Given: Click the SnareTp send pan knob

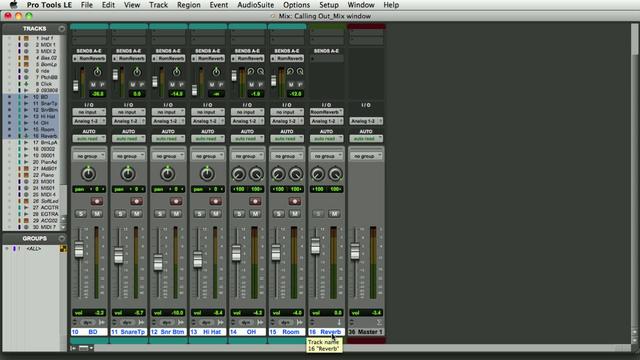Looking at the screenshot, I should (137, 72).
